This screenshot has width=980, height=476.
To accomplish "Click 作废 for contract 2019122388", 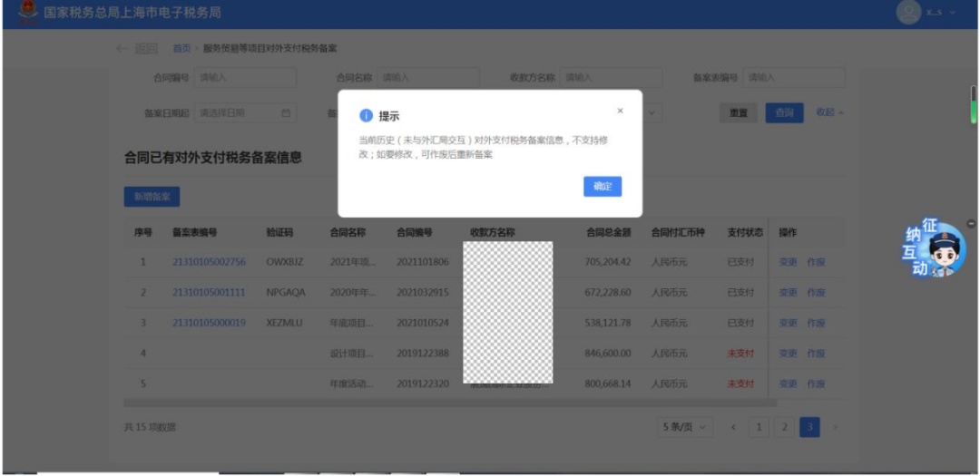I will point(817,354).
